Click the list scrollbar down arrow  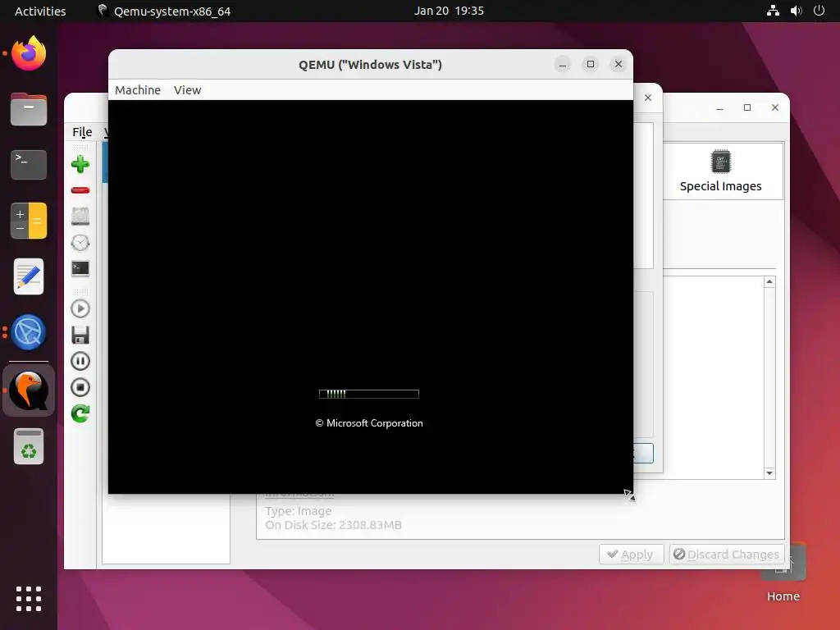pyautogui.click(x=769, y=473)
